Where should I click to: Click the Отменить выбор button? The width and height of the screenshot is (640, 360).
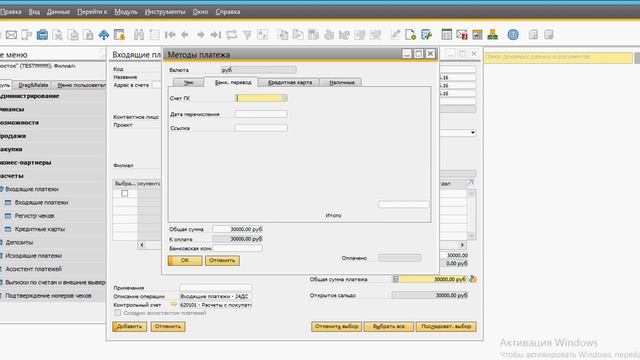tap(336, 326)
